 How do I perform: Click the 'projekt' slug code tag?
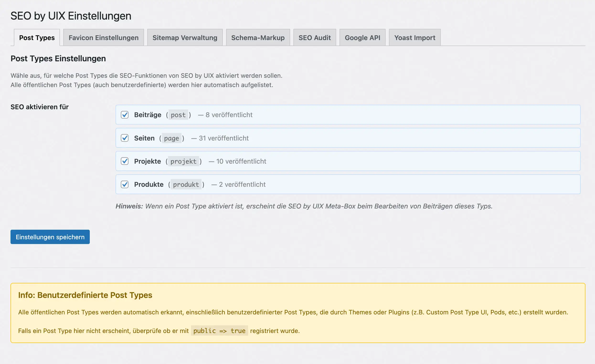(x=183, y=161)
